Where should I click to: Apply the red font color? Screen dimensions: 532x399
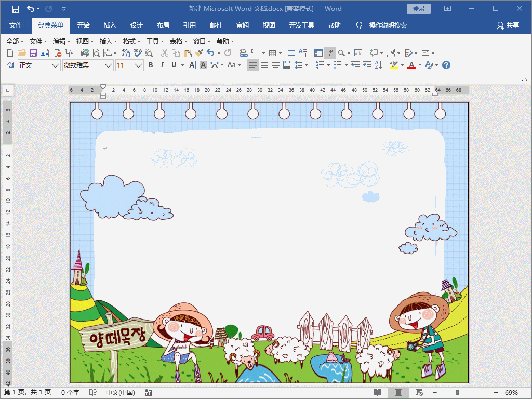point(411,65)
